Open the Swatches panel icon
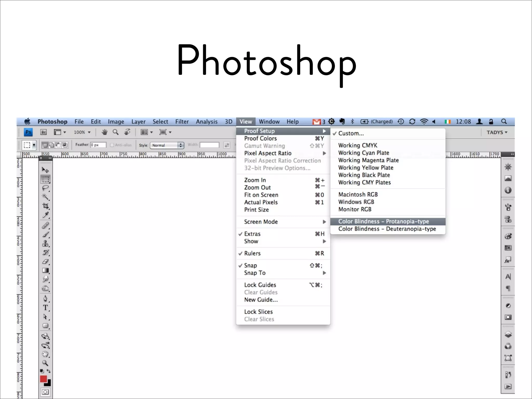 [x=508, y=248]
